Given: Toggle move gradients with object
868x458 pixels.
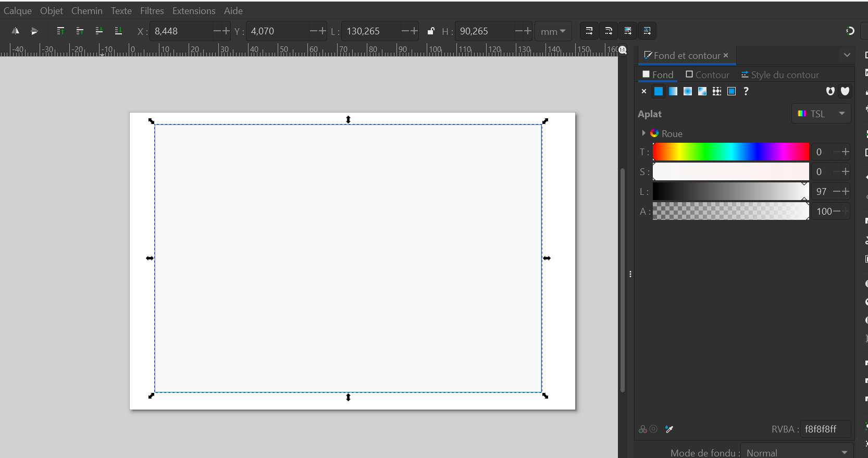Looking at the screenshot, I should tap(628, 31).
